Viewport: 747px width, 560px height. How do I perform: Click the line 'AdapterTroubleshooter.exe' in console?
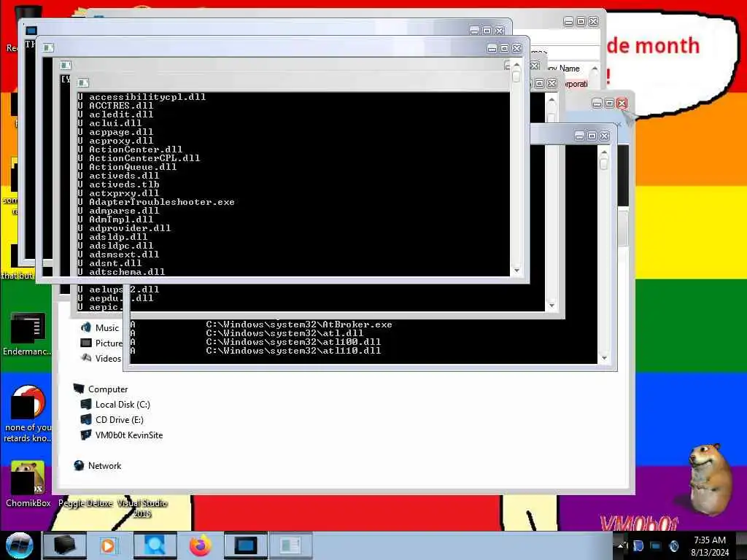[162, 202]
